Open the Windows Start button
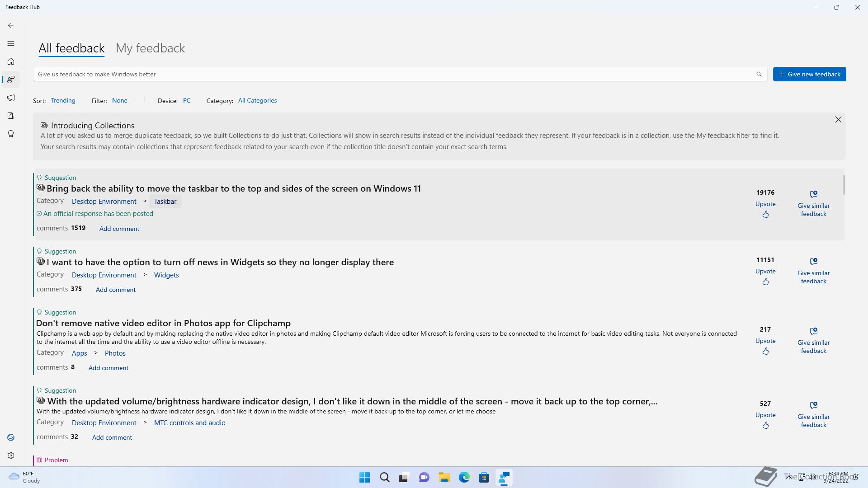 coord(364,478)
